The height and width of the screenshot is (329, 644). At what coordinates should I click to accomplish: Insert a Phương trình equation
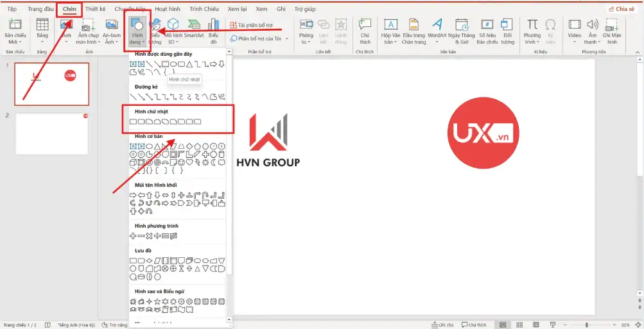(532, 31)
